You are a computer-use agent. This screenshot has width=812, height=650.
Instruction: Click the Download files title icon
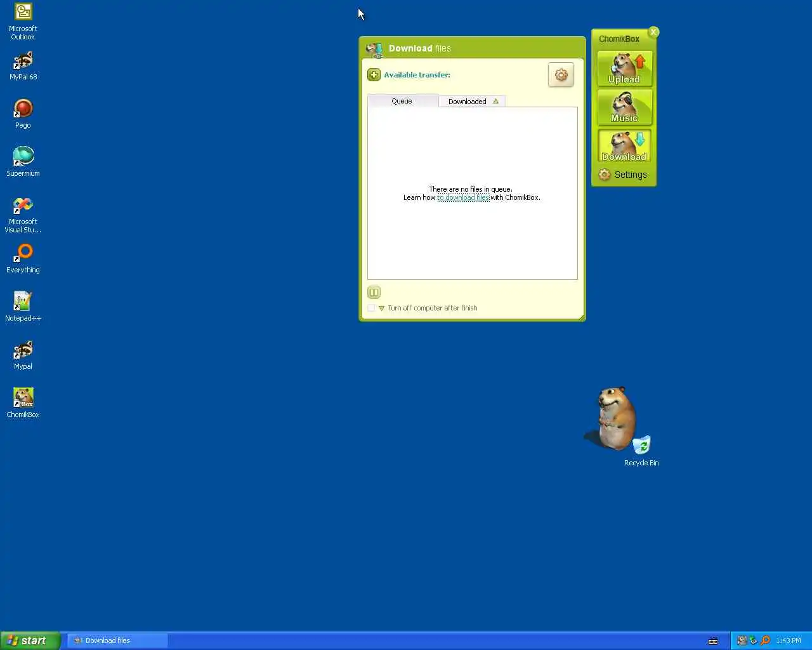pos(374,50)
